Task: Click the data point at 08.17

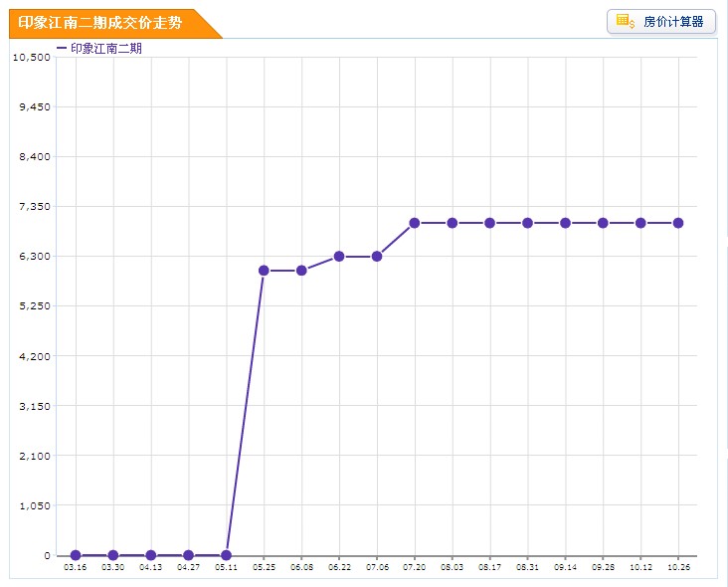Action: [x=490, y=223]
